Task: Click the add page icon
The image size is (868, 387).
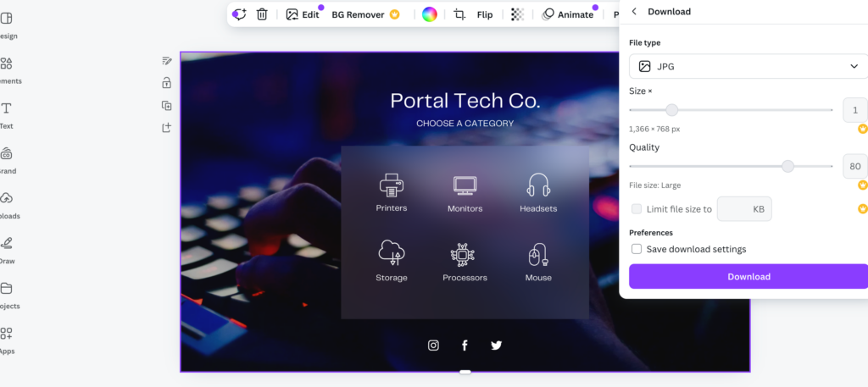Action: click(167, 128)
